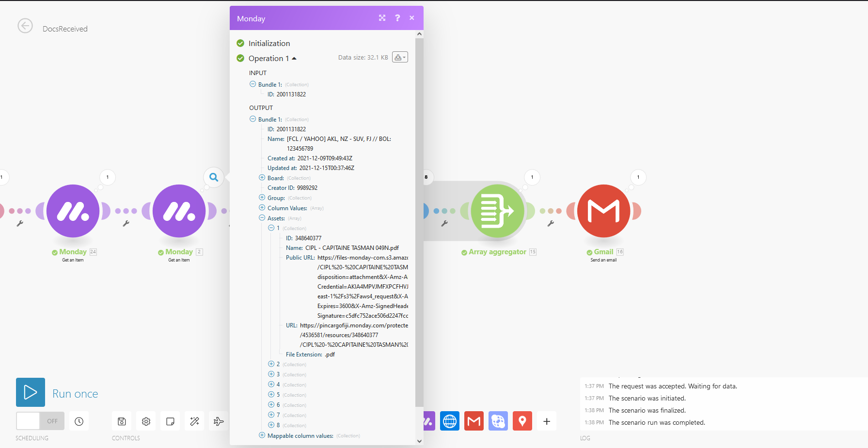The width and height of the screenshot is (868, 448).
Task: Click Creator ID 9989292 value
Action: pyautogui.click(x=307, y=188)
